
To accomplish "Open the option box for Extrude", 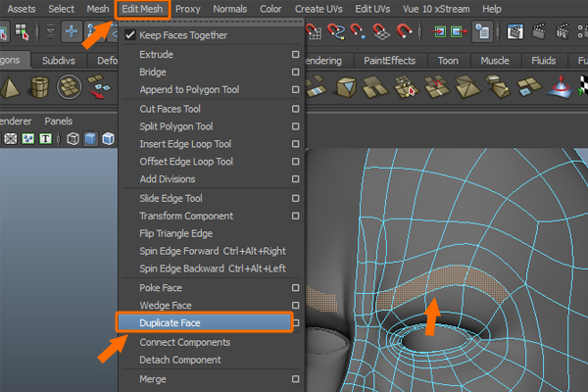I will point(295,54).
